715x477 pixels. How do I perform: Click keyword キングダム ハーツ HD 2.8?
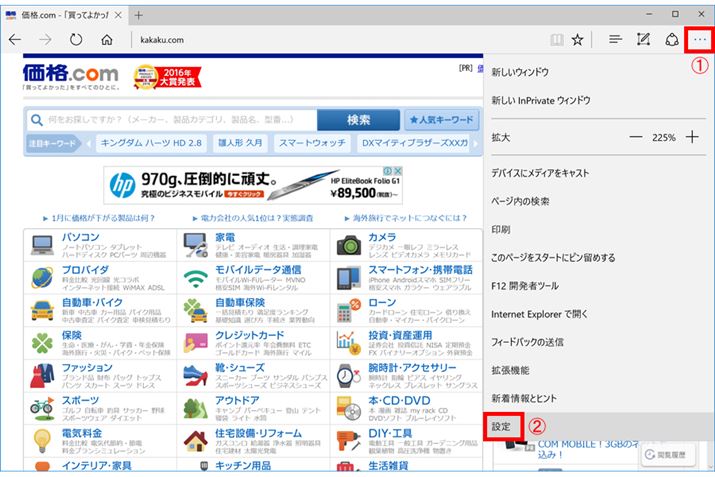point(151,143)
